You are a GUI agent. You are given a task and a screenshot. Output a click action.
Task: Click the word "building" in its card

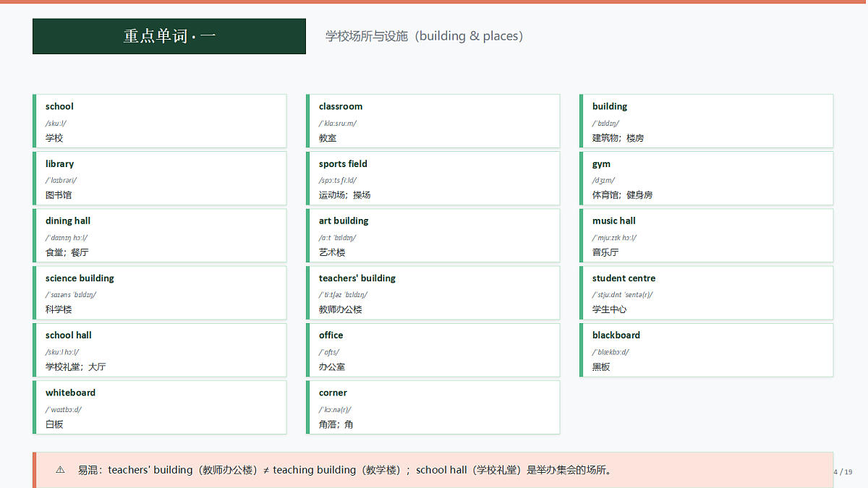tap(610, 106)
